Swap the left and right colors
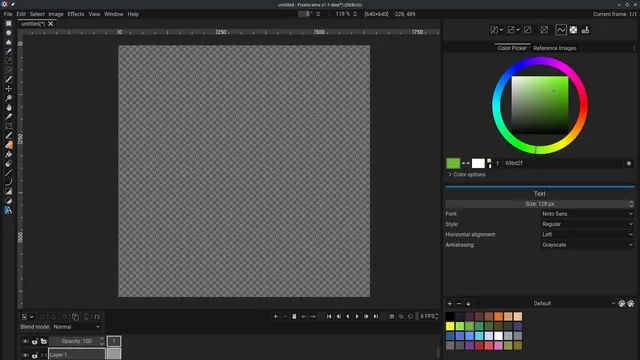This screenshot has width=640, height=360. (466, 163)
